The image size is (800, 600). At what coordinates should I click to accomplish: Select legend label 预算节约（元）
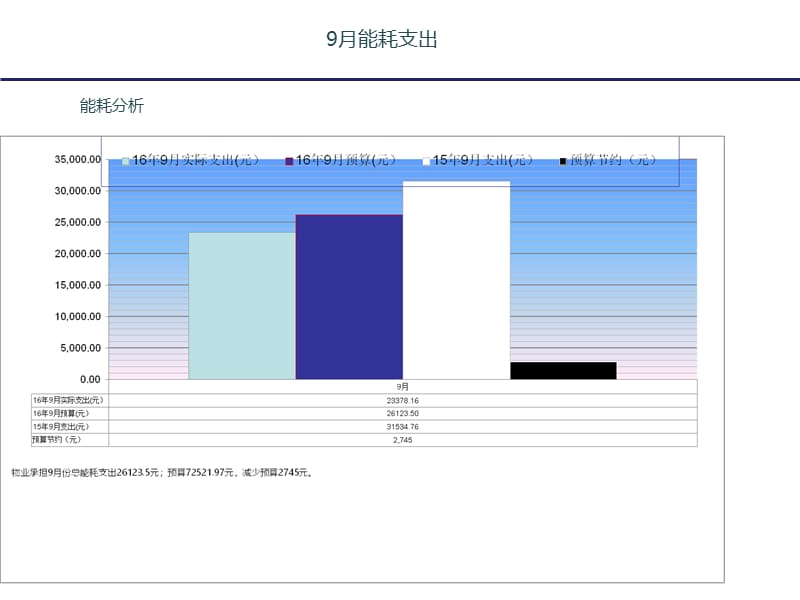613,160
